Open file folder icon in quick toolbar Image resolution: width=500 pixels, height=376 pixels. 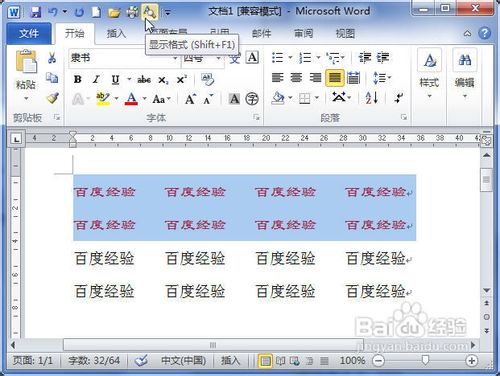(x=114, y=12)
